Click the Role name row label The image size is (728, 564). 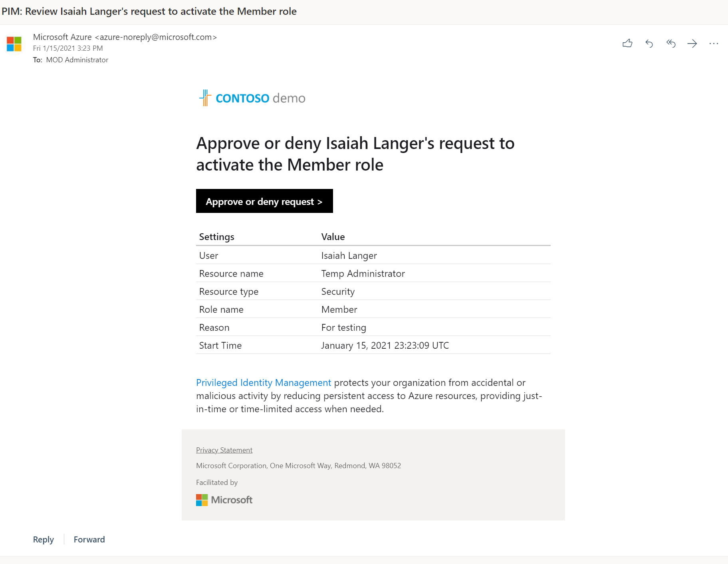(221, 310)
